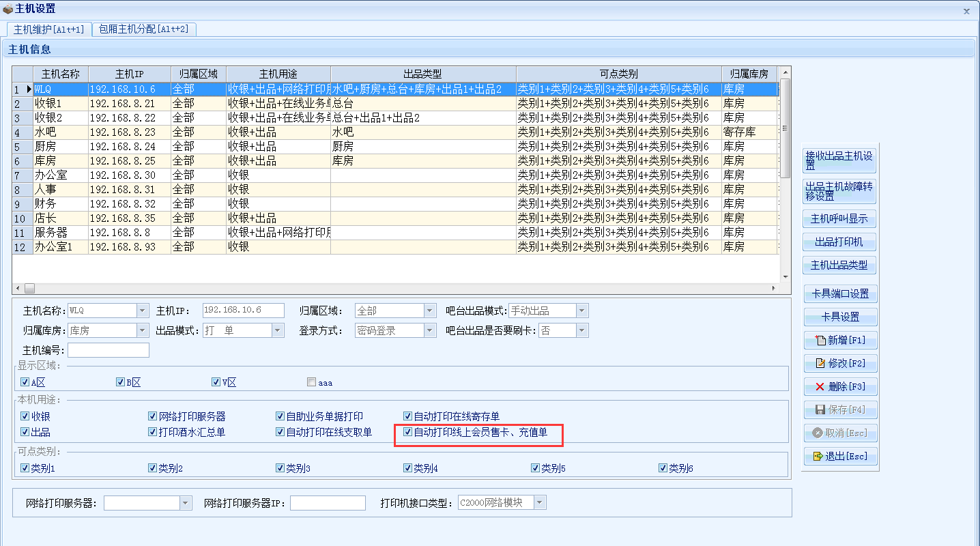
Task: Select the 人事 host row
Action: tap(396, 189)
